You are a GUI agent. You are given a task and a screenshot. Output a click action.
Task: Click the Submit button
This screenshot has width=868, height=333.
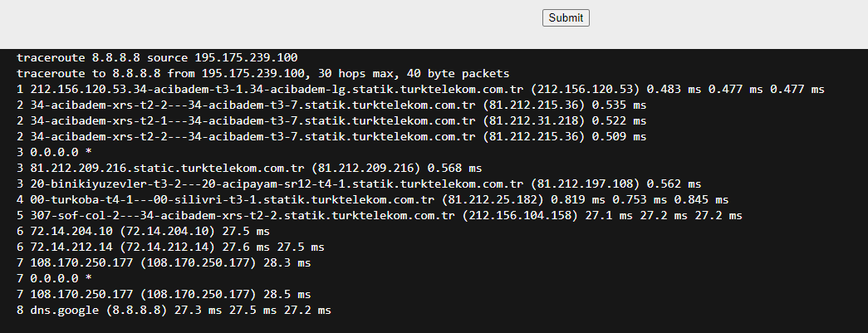(x=566, y=17)
